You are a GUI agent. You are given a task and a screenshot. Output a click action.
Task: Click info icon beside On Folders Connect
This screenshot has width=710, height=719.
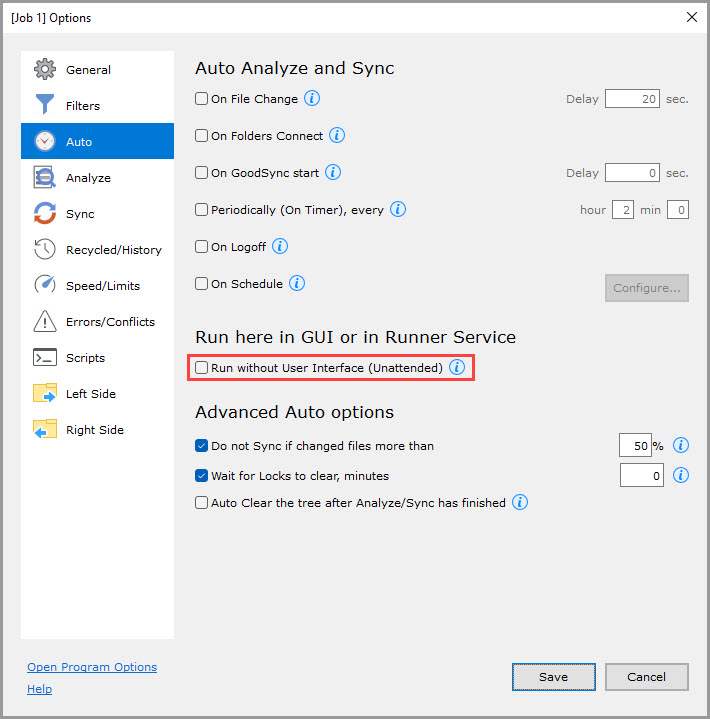click(337, 135)
